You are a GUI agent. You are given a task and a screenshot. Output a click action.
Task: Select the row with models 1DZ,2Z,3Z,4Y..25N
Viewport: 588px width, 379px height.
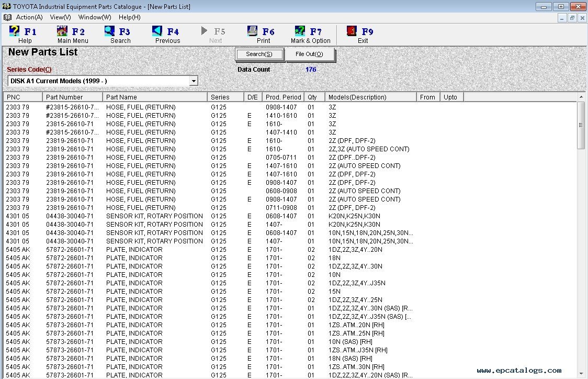290,300
